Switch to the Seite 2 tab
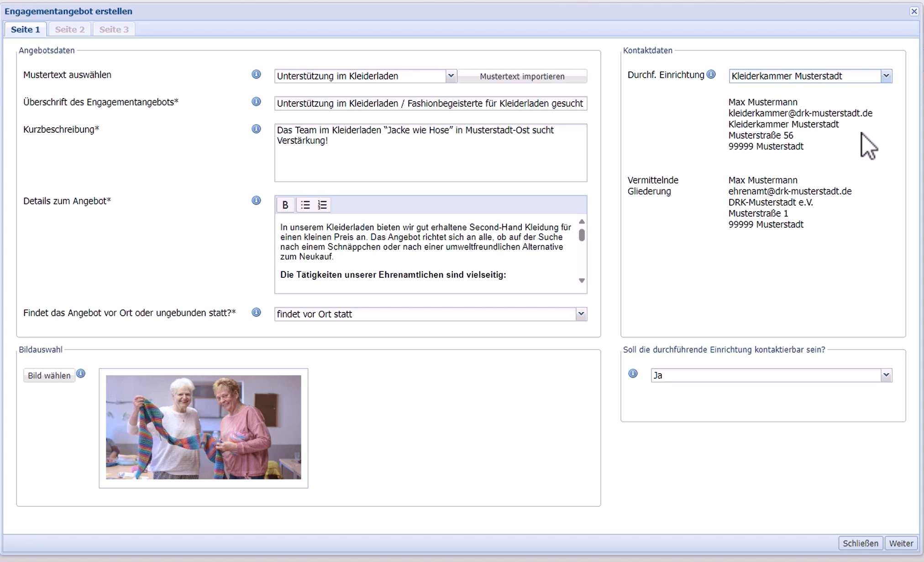Screen dimensions: 924x562 (69, 30)
